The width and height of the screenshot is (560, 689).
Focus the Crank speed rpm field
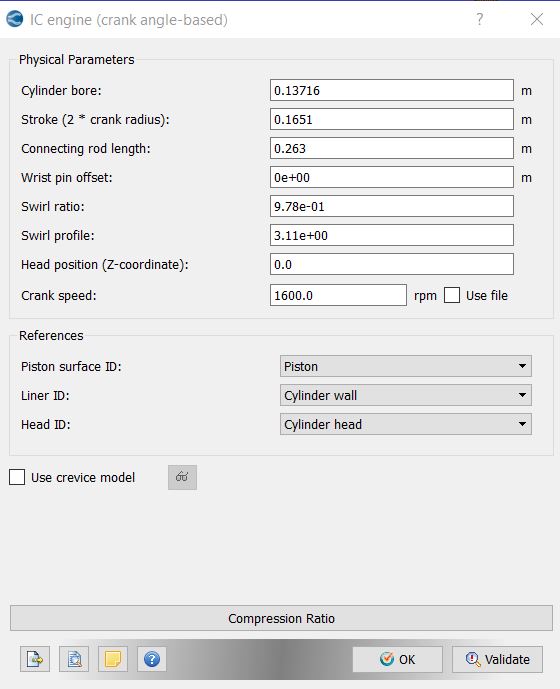[x=338, y=295]
